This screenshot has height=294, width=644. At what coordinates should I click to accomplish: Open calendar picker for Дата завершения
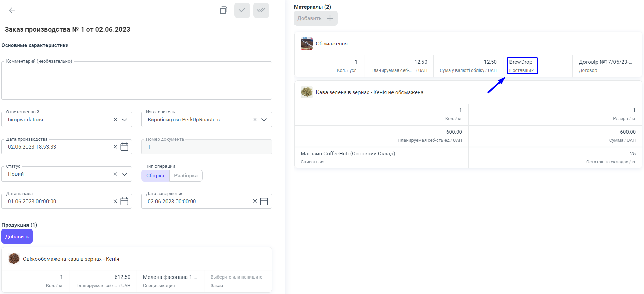[x=264, y=202]
